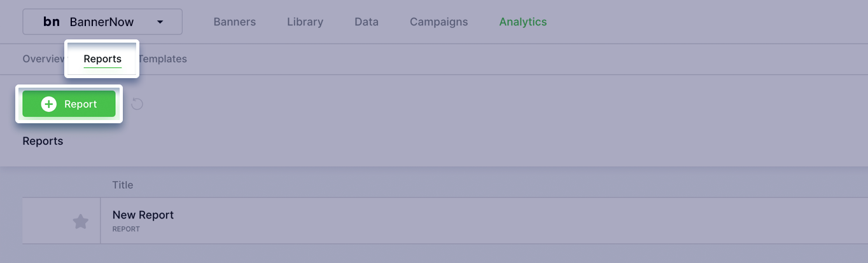Open the Campaigns page
The image size is (868, 263).
[x=439, y=22]
